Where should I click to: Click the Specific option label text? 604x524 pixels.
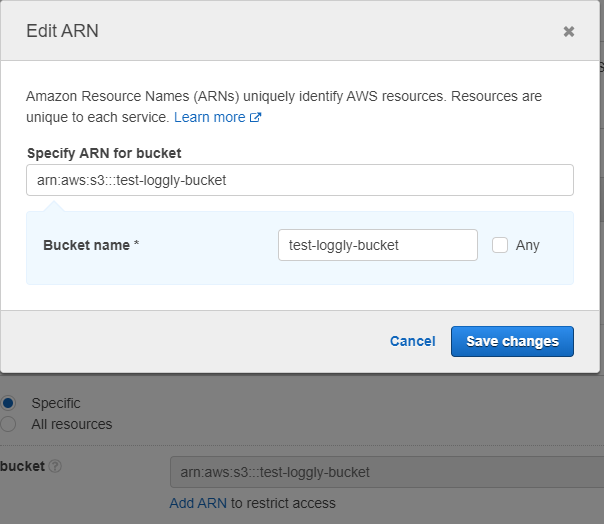[56, 402]
